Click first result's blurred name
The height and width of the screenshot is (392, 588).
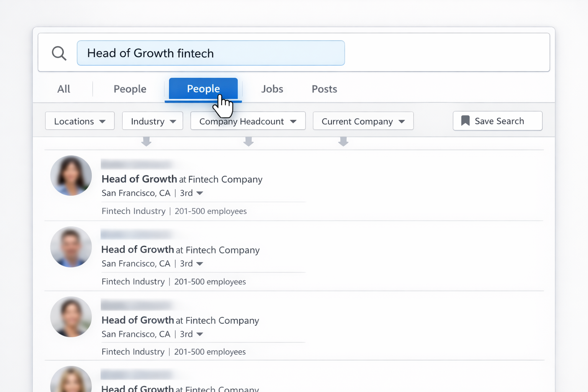click(137, 164)
